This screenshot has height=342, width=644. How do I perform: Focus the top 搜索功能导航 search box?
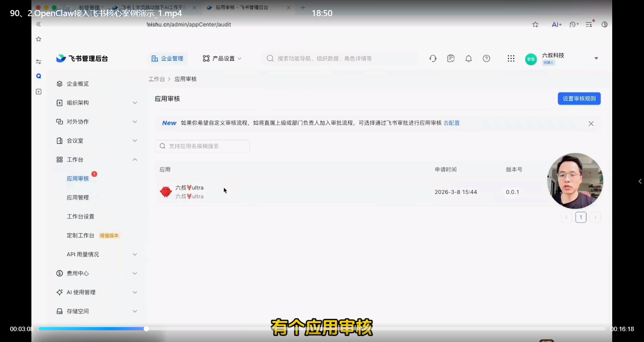pyautogui.click(x=341, y=58)
